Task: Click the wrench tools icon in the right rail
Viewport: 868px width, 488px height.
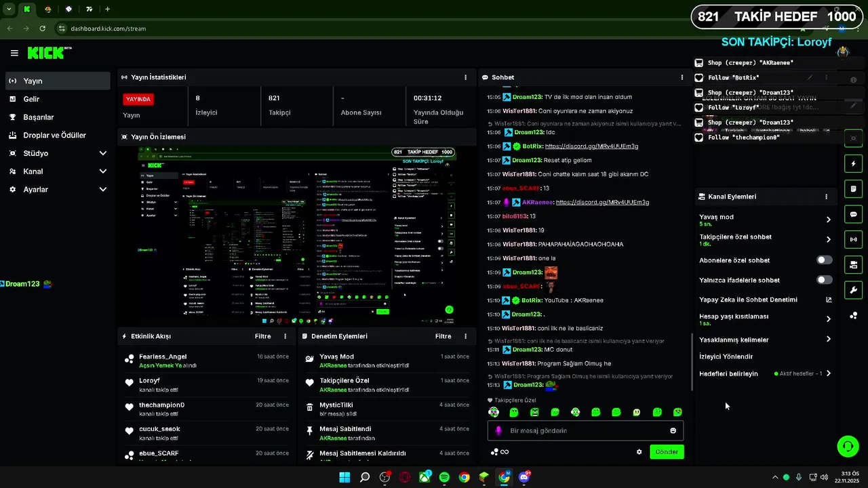Action: [853, 290]
